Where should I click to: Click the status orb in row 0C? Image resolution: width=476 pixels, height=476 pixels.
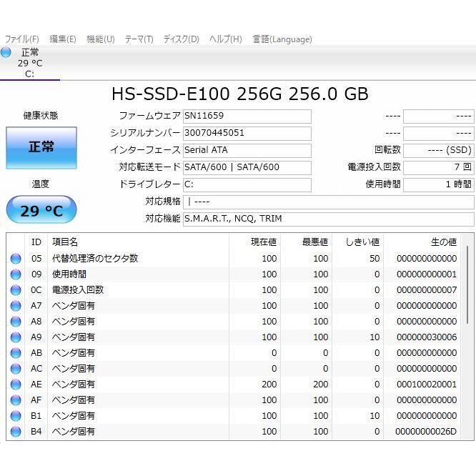click(16, 290)
